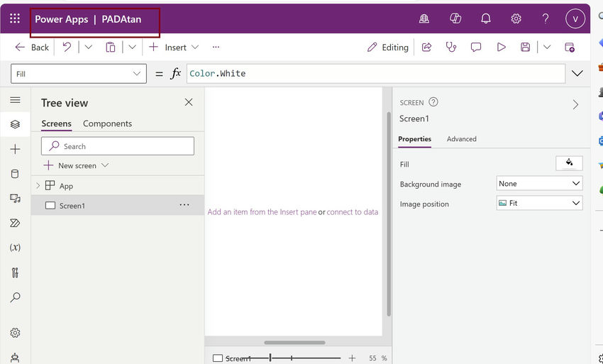Open the command bar overflow ellipsis

coord(216,47)
